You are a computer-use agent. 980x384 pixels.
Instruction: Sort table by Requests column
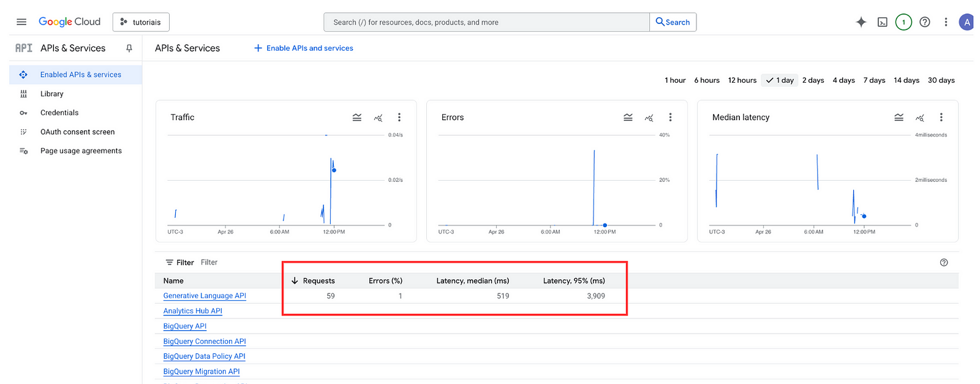pos(318,281)
